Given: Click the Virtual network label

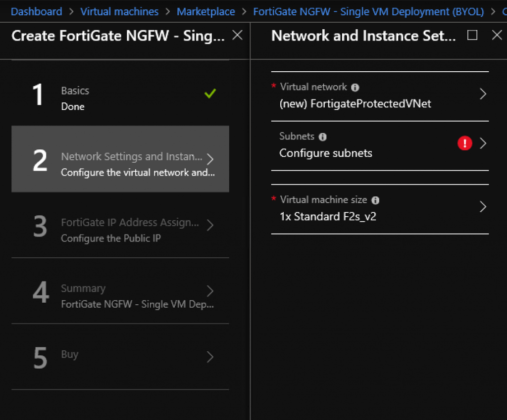Looking at the screenshot, I should 313,87.
